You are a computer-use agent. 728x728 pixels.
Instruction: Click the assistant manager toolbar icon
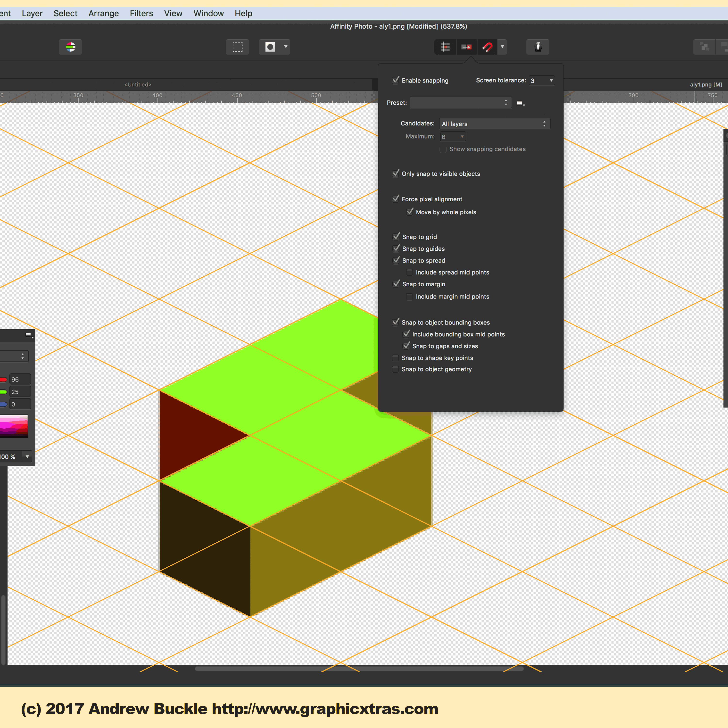538,47
